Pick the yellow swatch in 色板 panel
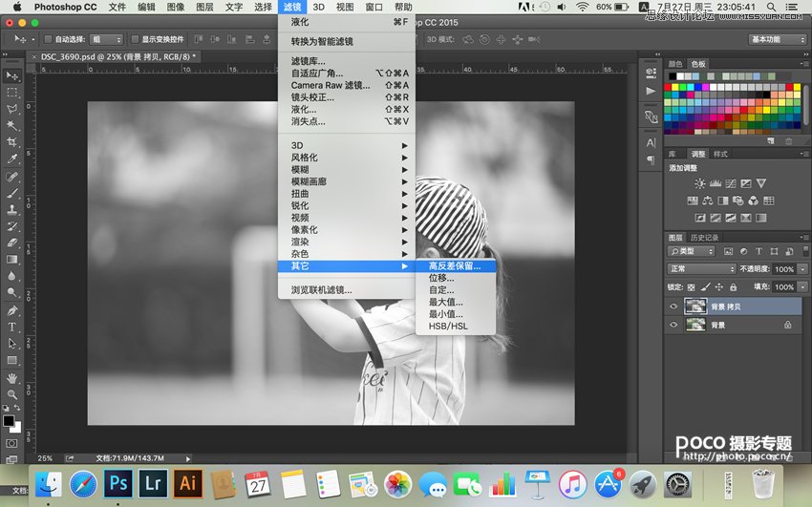The height and width of the screenshot is (507, 812). 675,88
